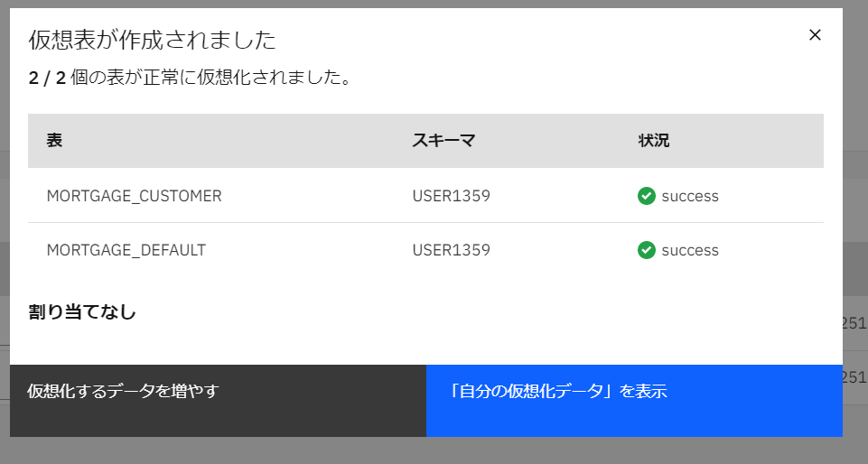Click the bold 2 / 2 count

47,78
